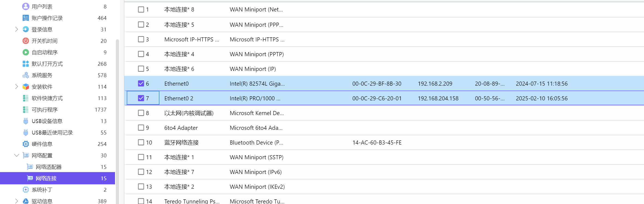The image size is (644, 204).
Task: Open the 系统补丁 patch icon
Action: 26,190
